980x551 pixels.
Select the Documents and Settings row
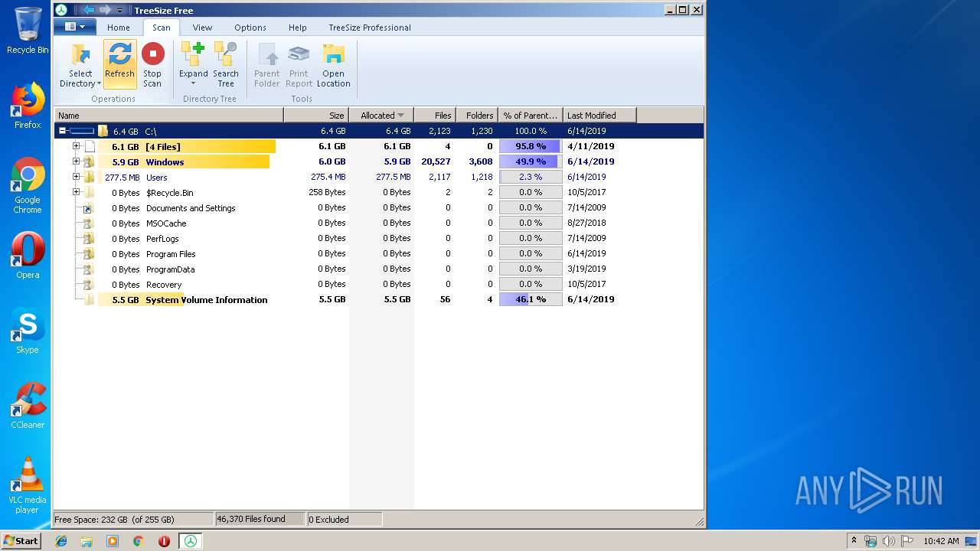pos(379,207)
